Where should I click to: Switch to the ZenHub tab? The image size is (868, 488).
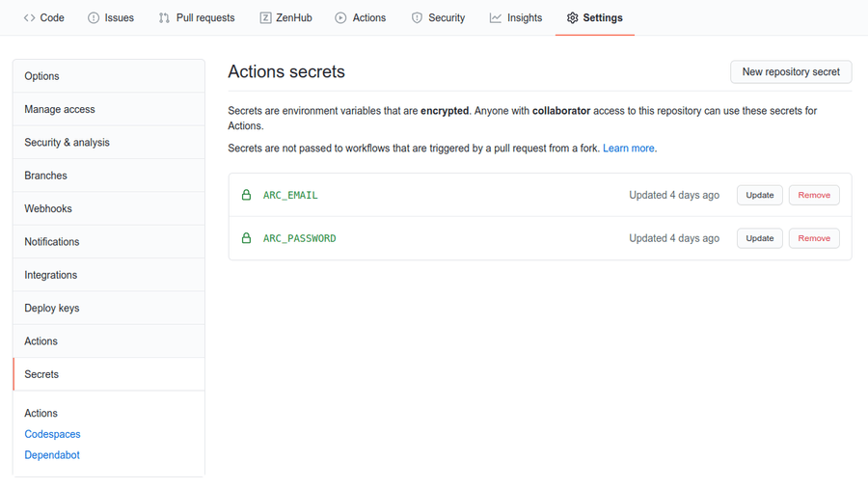point(285,17)
